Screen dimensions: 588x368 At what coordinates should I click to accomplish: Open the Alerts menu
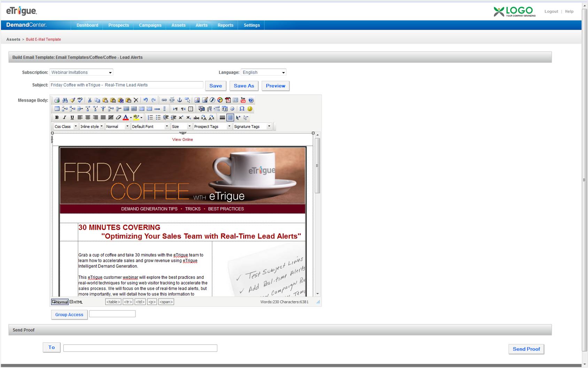pos(201,25)
